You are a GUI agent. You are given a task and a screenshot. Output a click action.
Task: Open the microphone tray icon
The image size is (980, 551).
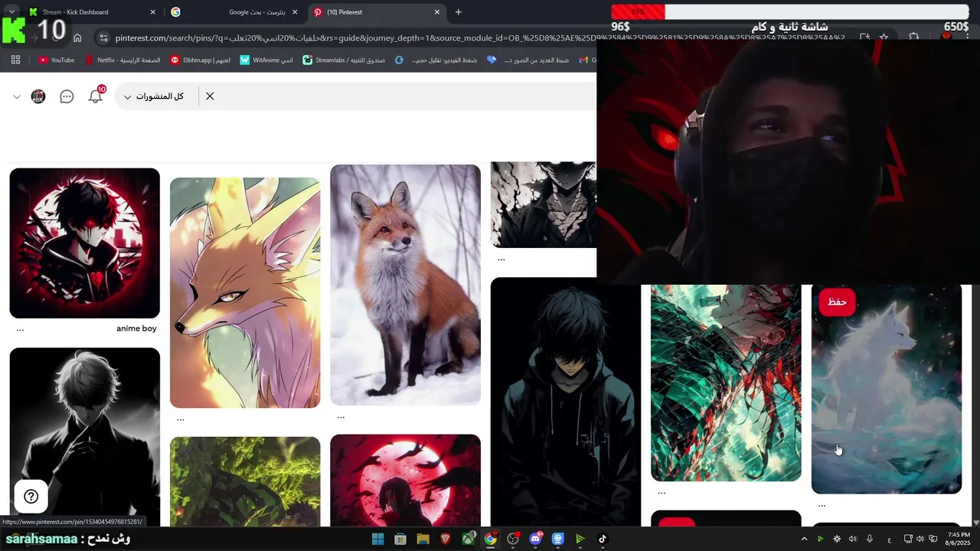click(x=870, y=539)
